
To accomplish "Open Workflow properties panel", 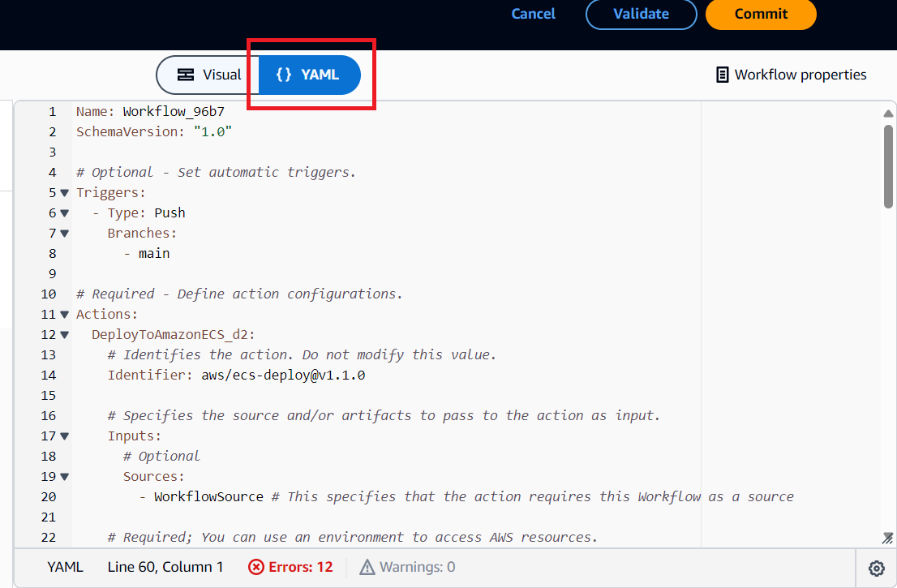I will 792,75.
